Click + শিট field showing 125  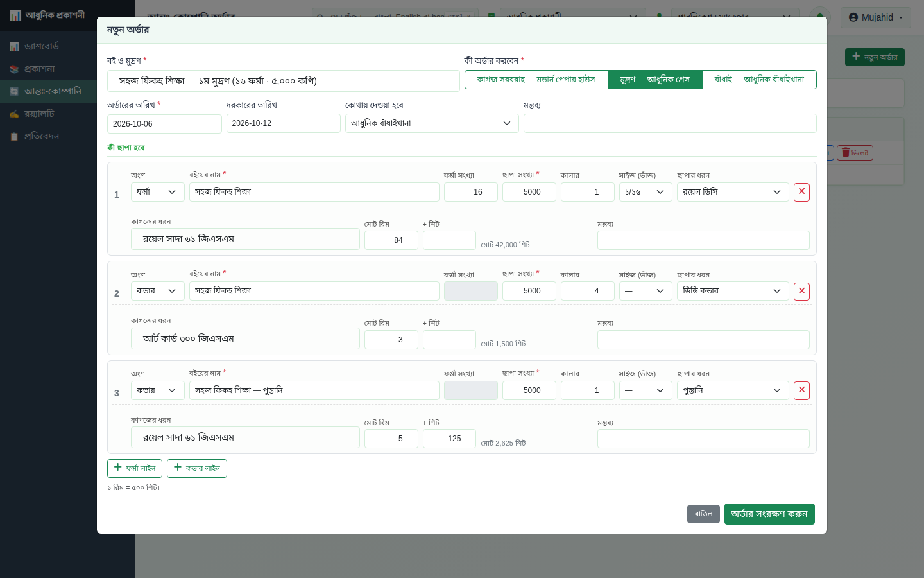pyautogui.click(x=449, y=439)
